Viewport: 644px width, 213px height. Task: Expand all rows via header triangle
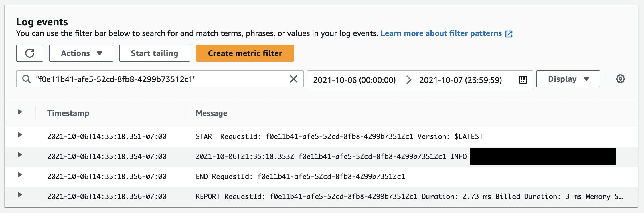coord(20,112)
